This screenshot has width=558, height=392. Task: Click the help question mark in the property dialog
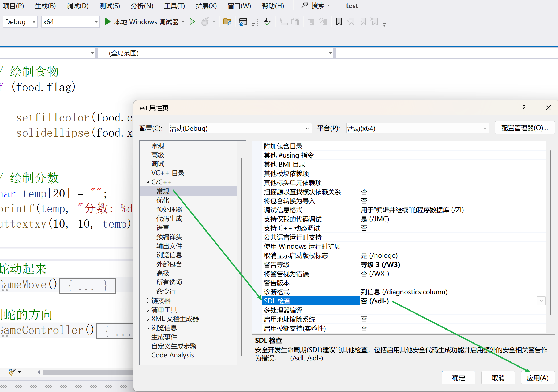524,108
